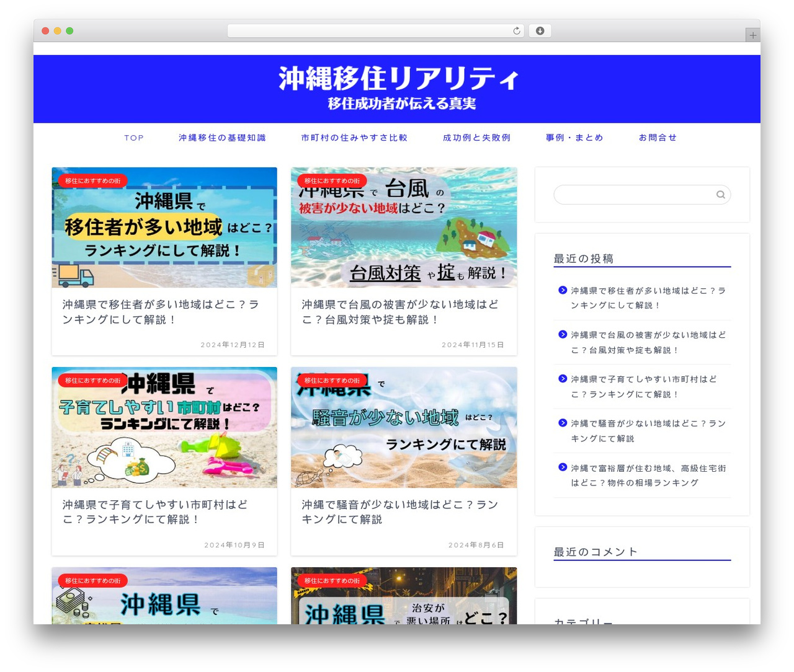Click date 2024年11月15日
This screenshot has height=672, width=794.
(473, 345)
